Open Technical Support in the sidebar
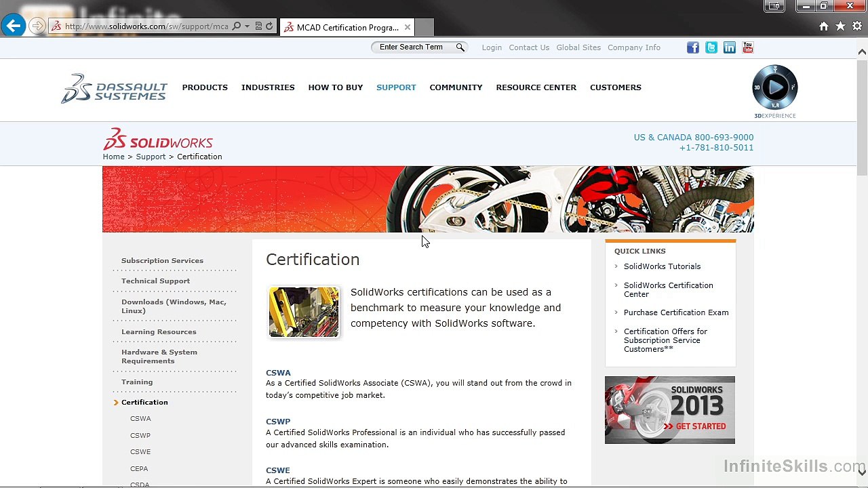The image size is (868, 488). point(155,281)
